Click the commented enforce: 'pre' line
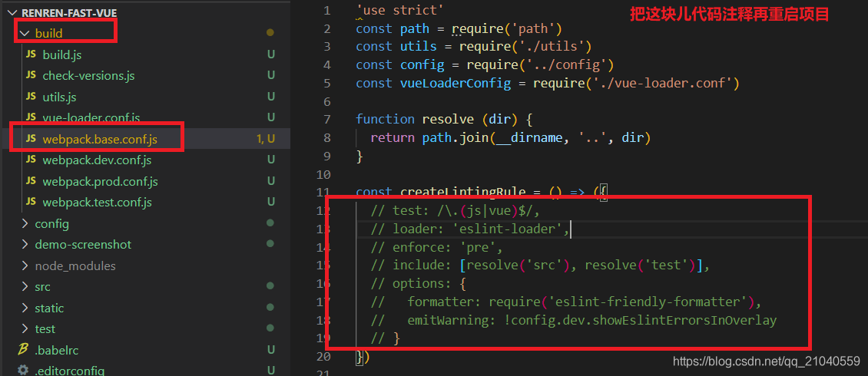Viewport: 868px width, 376px height. [437, 247]
